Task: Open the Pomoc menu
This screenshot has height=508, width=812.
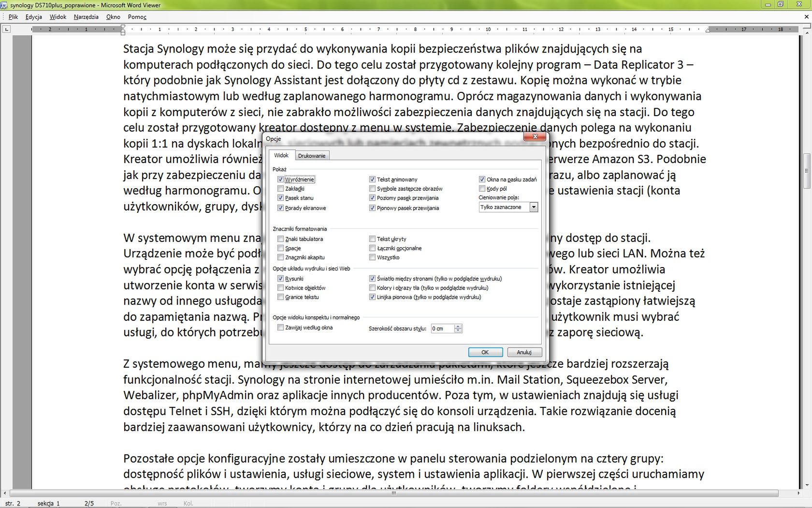Action: click(x=137, y=17)
